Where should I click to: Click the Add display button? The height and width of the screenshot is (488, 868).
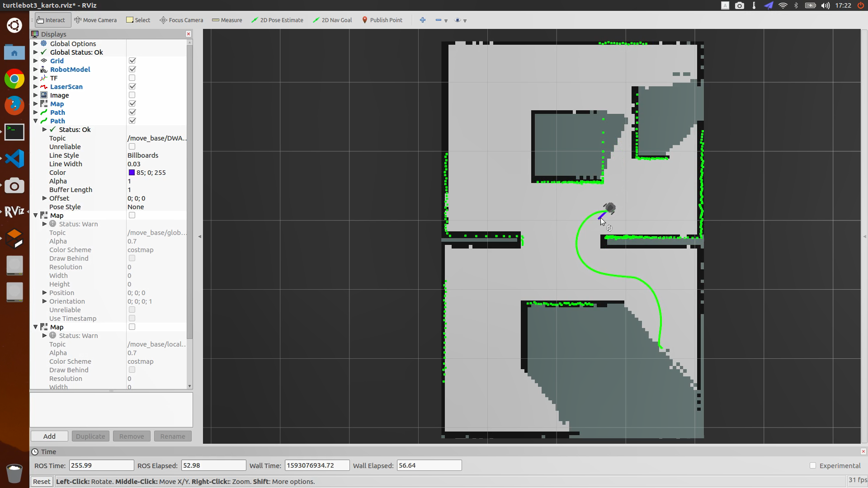point(49,436)
